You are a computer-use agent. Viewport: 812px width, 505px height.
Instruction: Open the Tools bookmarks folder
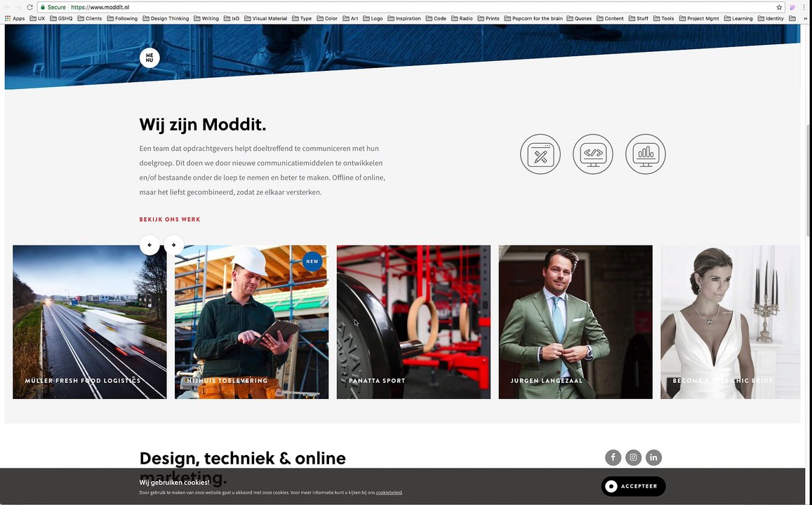[664, 18]
